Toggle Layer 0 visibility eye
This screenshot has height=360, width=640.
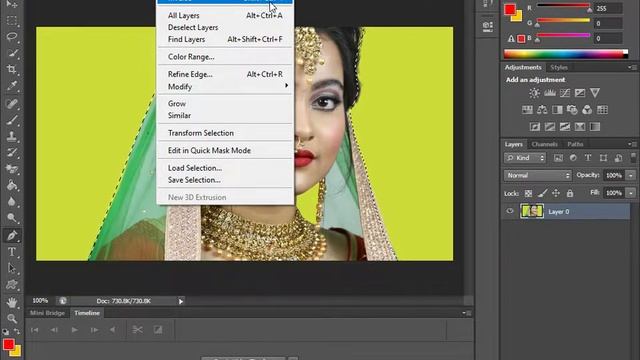pos(510,211)
